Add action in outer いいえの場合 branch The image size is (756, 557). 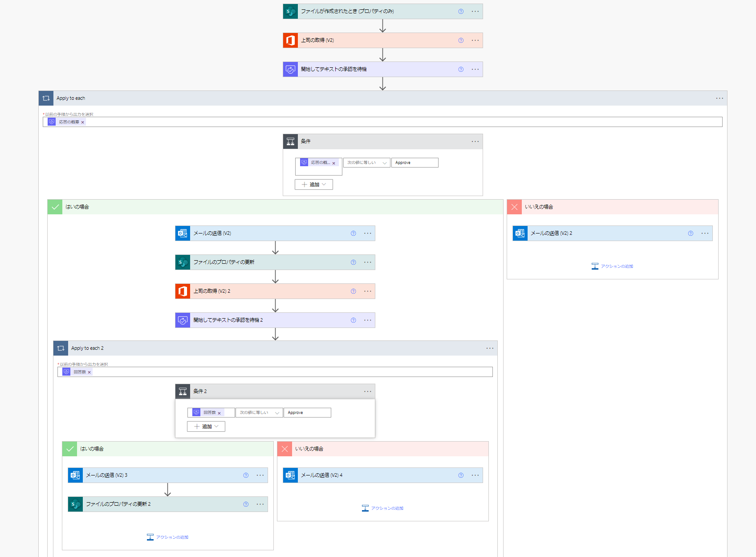(612, 266)
